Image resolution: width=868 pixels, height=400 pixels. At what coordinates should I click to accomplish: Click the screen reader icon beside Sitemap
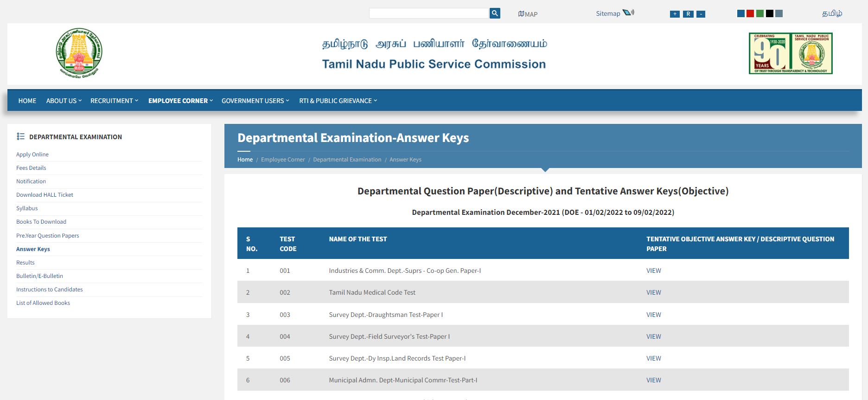pyautogui.click(x=628, y=13)
